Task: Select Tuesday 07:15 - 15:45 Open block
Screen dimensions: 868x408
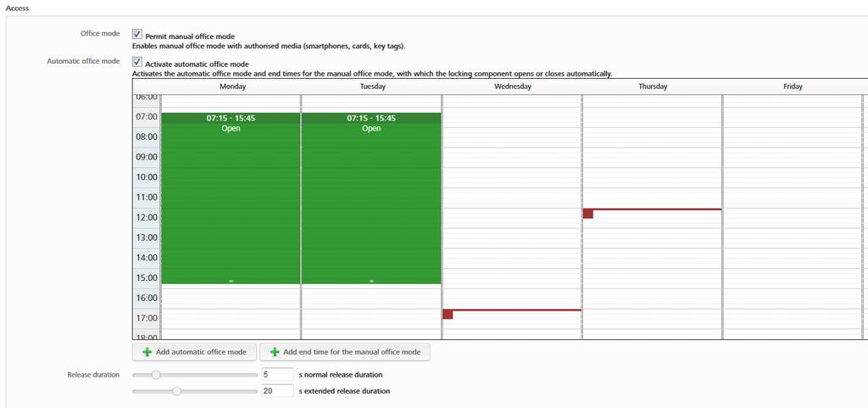Action: coord(371,198)
